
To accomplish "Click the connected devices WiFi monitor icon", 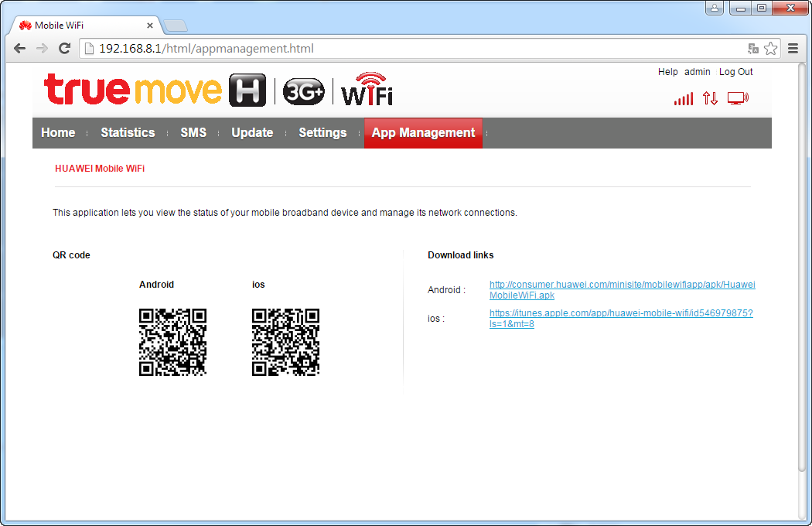I will pyautogui.click(x=738, y=98).
